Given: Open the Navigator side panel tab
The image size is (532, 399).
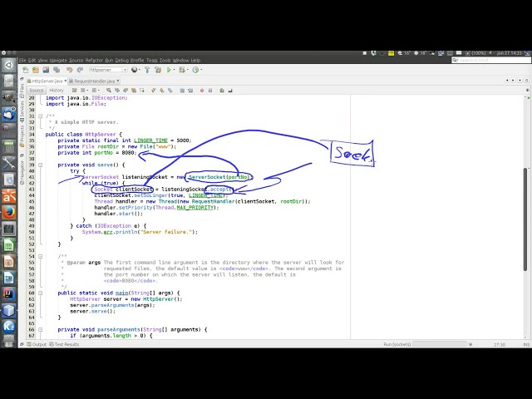Looking at the screenshot, I should pos(22,173).
